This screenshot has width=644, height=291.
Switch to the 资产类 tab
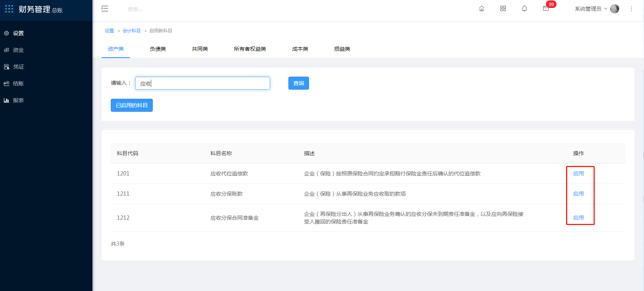[x=116, y=49]
